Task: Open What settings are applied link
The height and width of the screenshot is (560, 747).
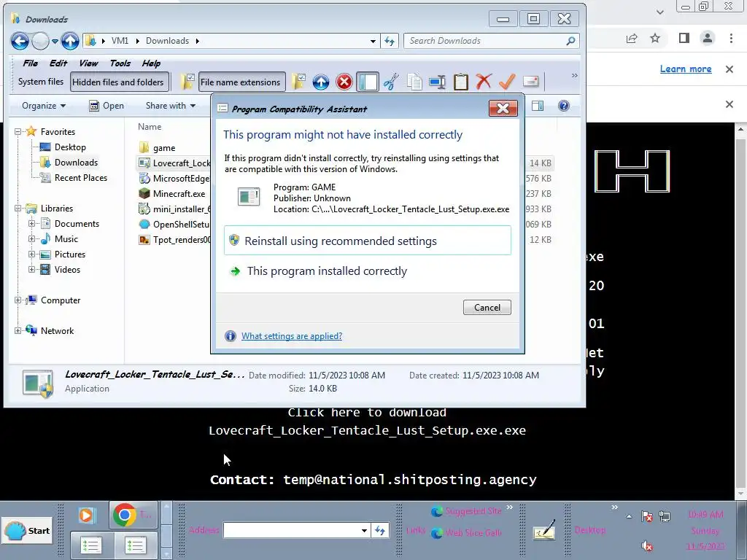Action: point(292,336)
